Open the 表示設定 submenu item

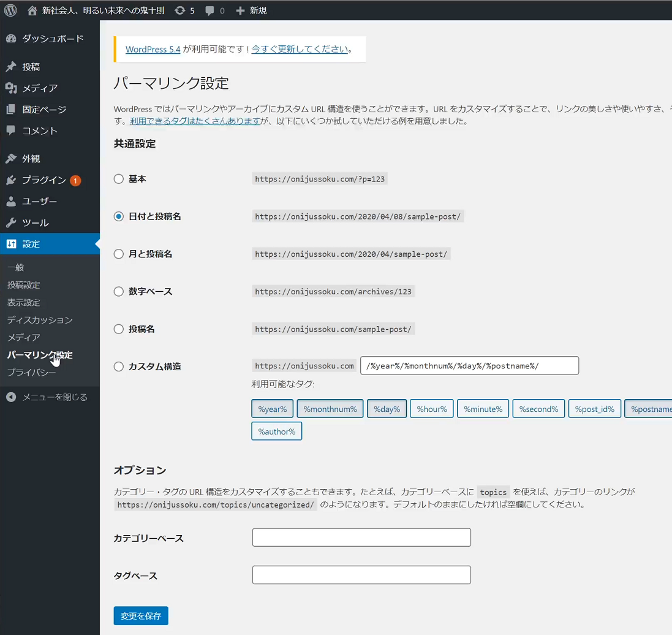pos(23,303)
